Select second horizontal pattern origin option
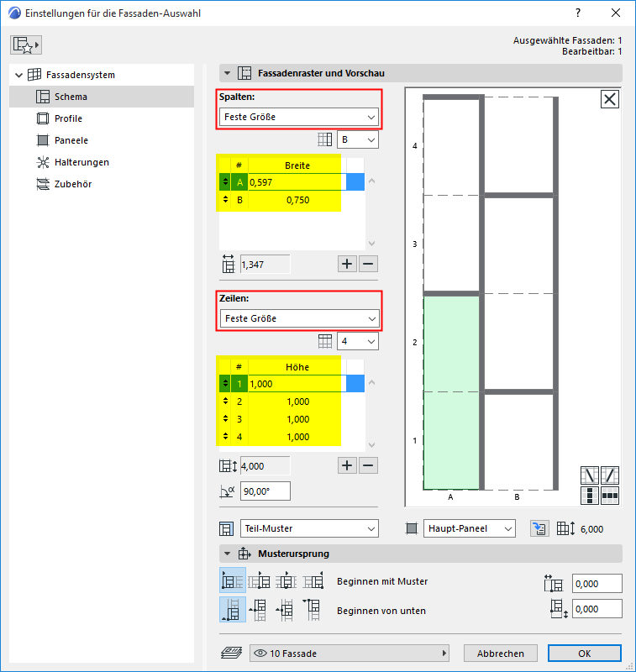Screen dimensions: 636x672 tap(260, 580)
